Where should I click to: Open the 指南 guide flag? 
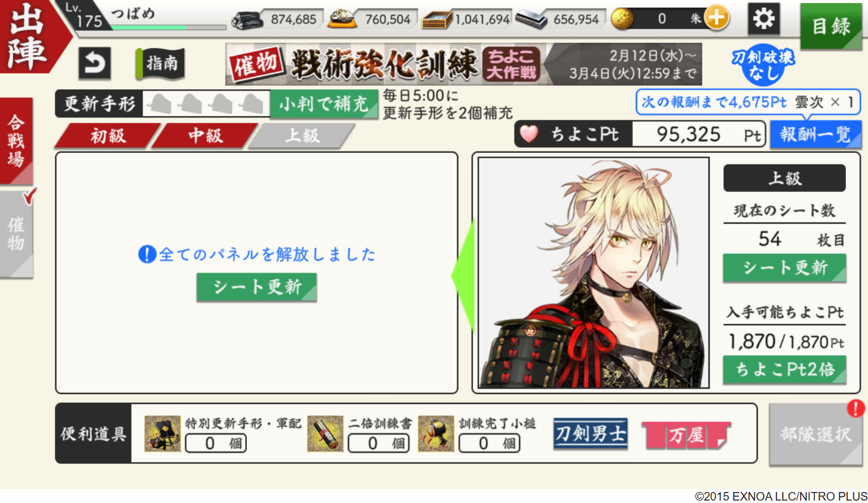[x=160, y=64]
